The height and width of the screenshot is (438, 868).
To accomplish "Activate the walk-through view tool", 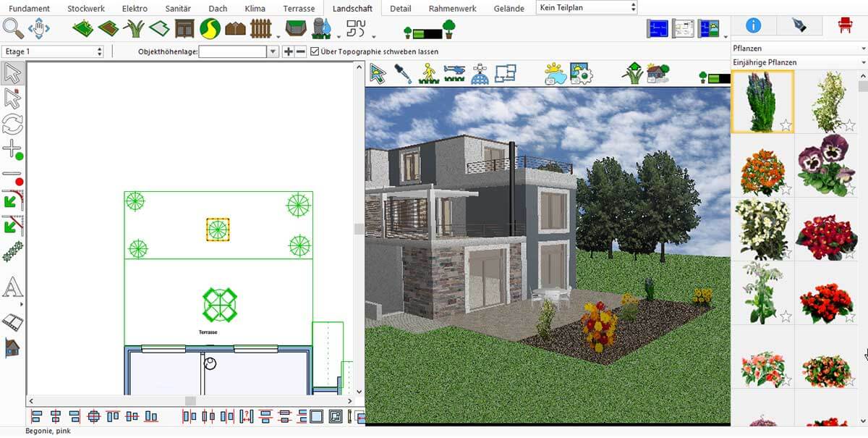I will click(x=427, y=72).
